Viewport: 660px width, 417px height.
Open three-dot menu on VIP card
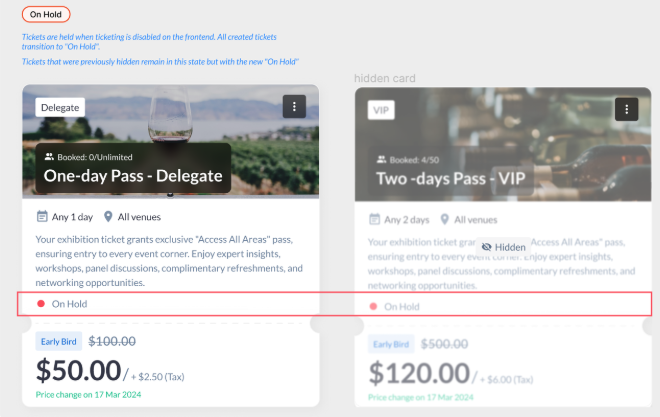[626, 109]
